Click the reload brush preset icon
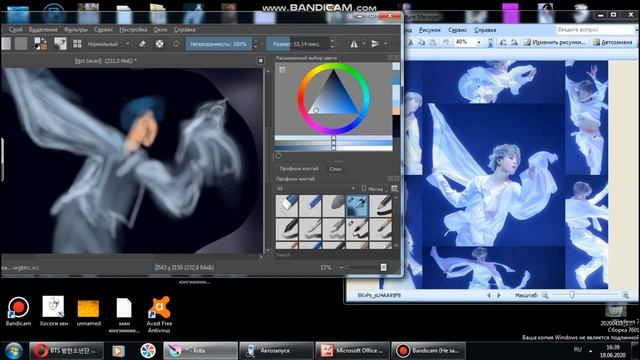640x360 pixels. (176, 44)
